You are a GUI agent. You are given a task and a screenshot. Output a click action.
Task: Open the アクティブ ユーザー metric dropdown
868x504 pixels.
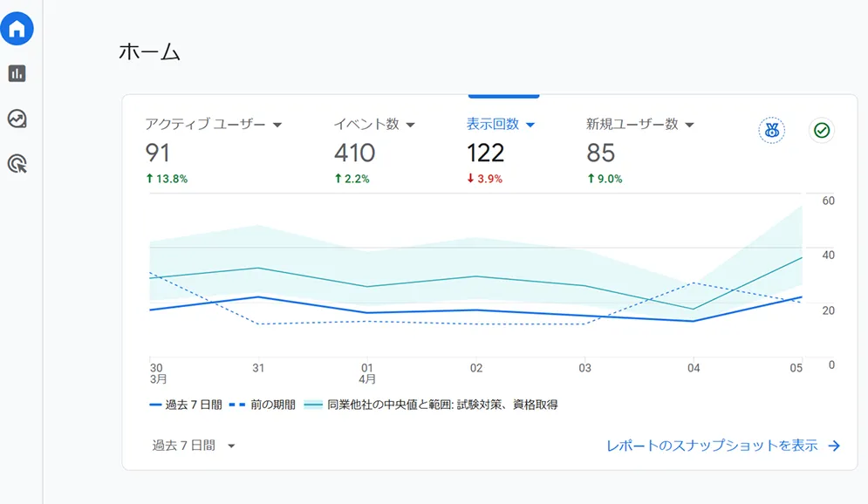pyautogui.click(x=277, y=124)
